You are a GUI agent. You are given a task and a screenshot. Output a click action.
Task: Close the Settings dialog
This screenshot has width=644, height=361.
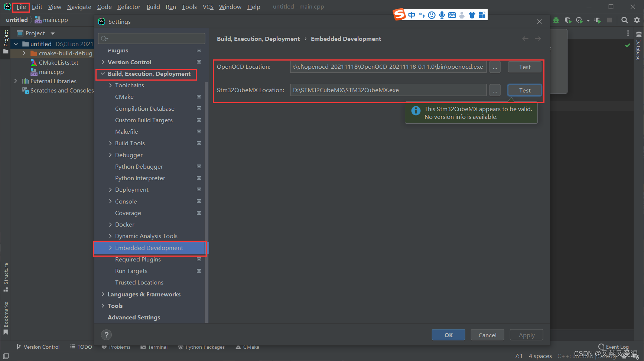539,22
